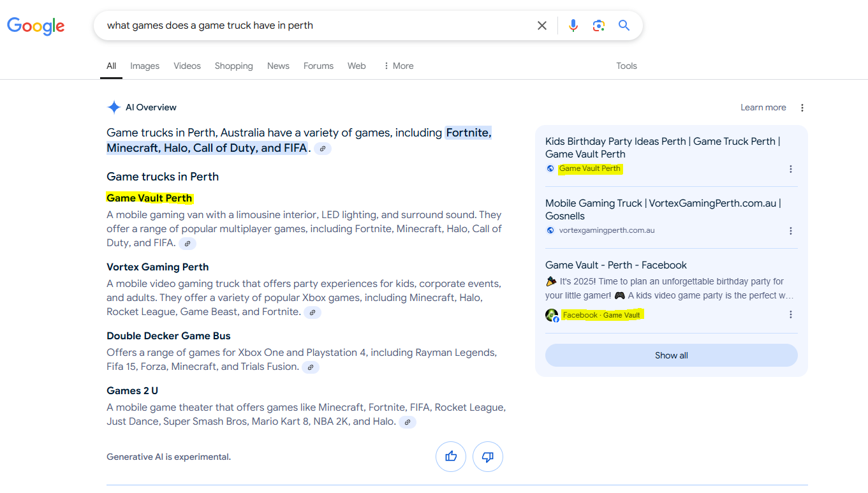Click the Games 2 U heading
868x493 pixels.
(132, 390)
